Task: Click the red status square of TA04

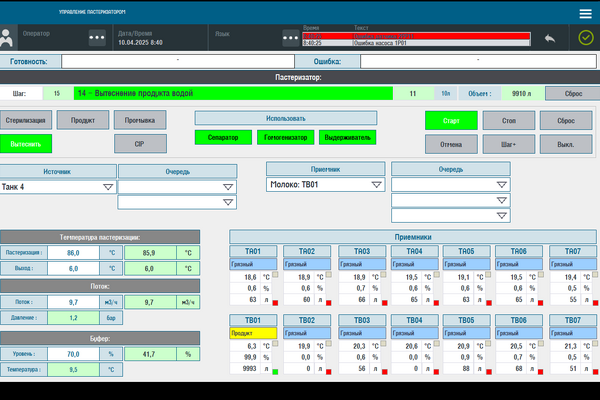Action: [436, 303]
